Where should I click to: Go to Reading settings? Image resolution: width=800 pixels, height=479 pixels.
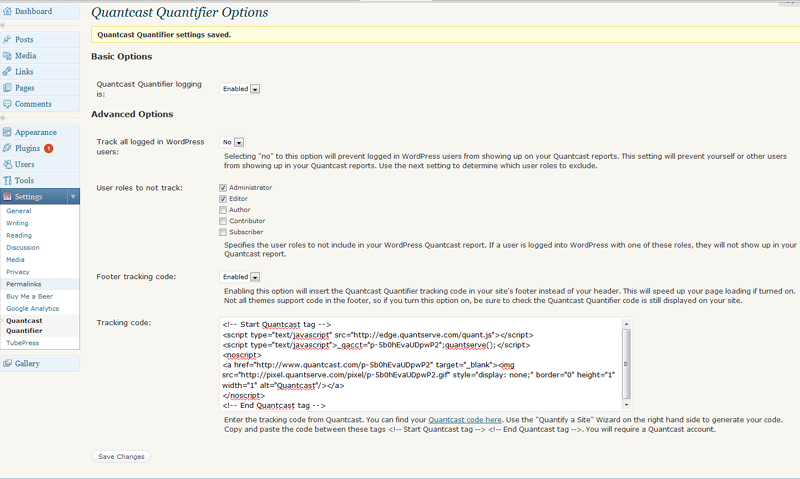coord(19,235)
